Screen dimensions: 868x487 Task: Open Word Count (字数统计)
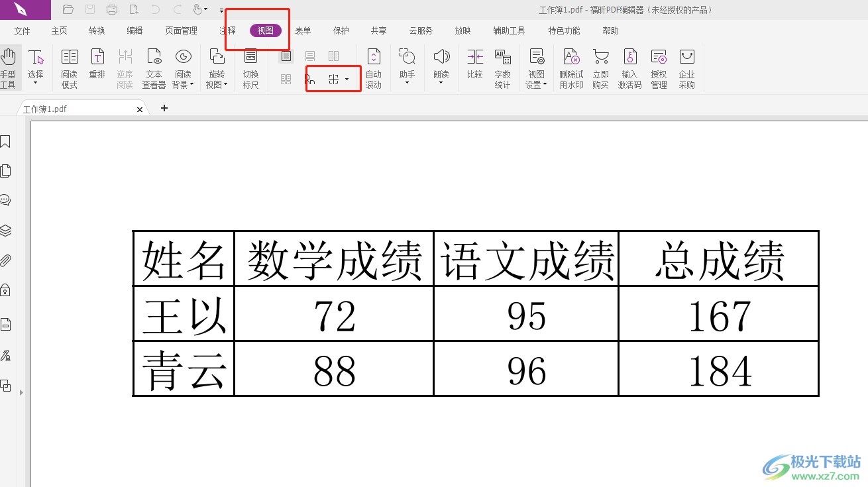coord(503,68)
